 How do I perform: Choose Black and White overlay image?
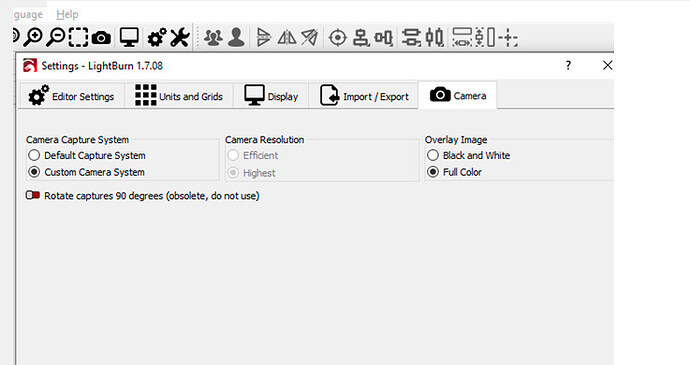click(x=433, y=155)
